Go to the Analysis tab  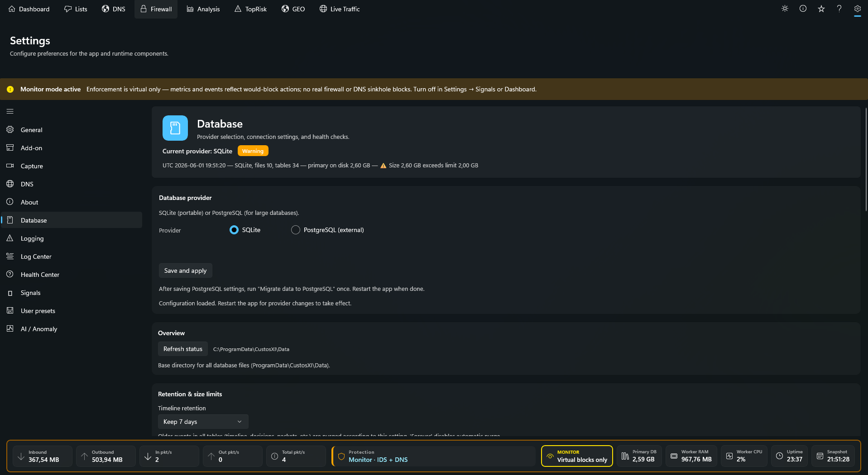(203, 9)
